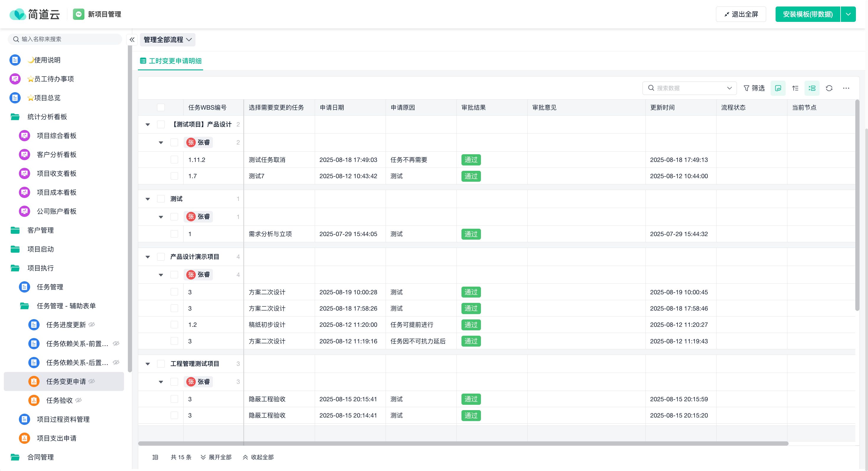The height and width of the screenshot is (471, 868).
Task: Click the green display settings icon
Action: pos(778,88)
